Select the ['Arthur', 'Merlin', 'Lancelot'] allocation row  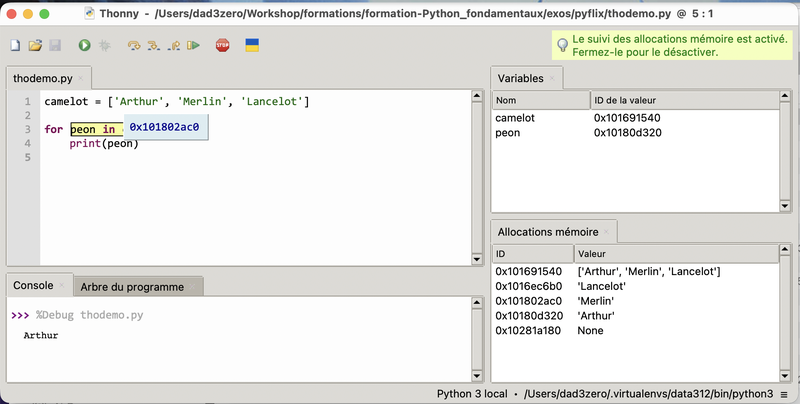635,271
